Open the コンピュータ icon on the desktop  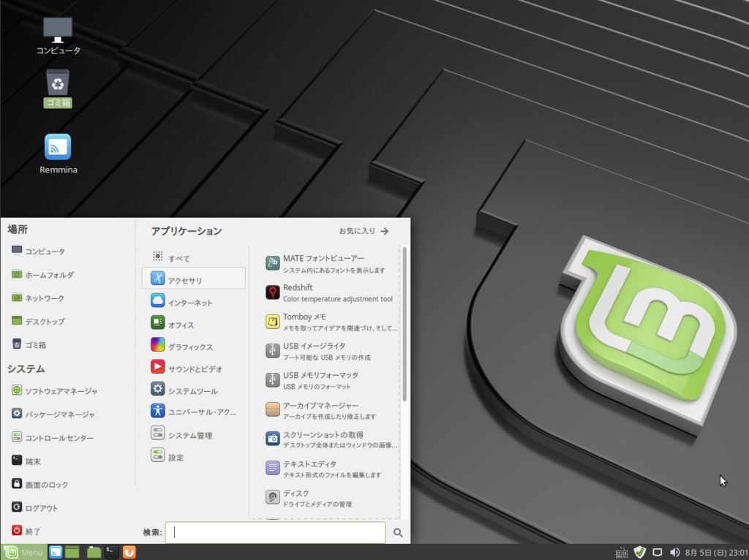(x=58, y=36)
